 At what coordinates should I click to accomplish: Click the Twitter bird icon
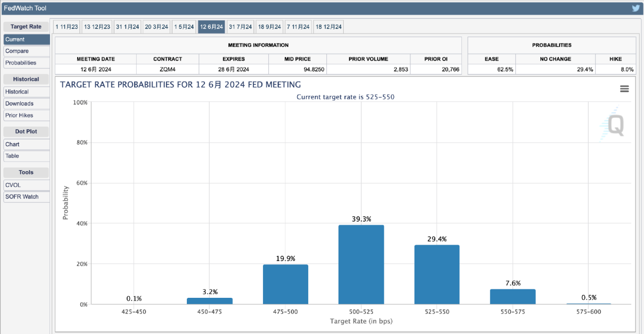(635, 8)
